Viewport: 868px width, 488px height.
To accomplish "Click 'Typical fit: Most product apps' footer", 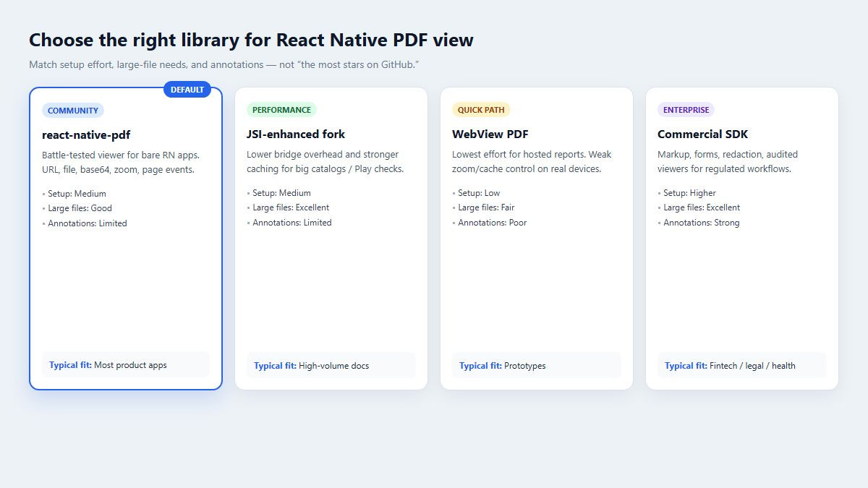I will pyautogui.click(x=126, y=365).
